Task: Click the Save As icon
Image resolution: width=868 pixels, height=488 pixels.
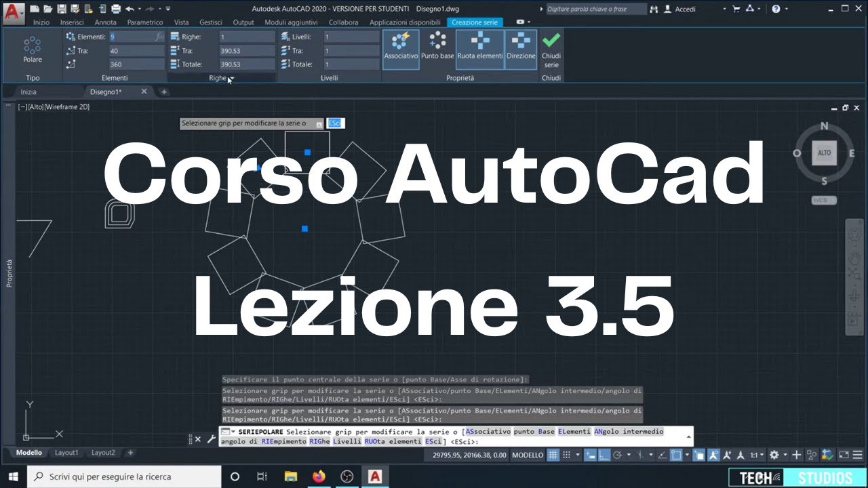Action: (x=75, y=9)
